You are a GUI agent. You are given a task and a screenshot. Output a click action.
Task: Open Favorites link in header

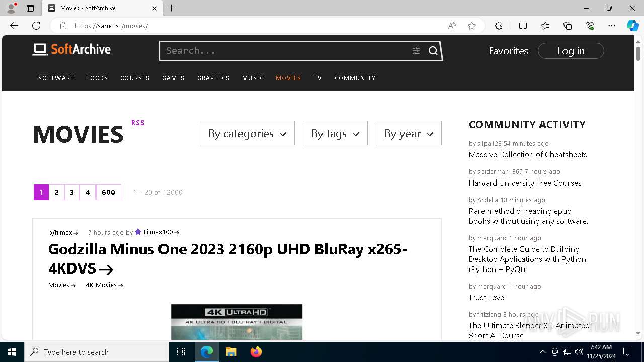click(508, 51)
